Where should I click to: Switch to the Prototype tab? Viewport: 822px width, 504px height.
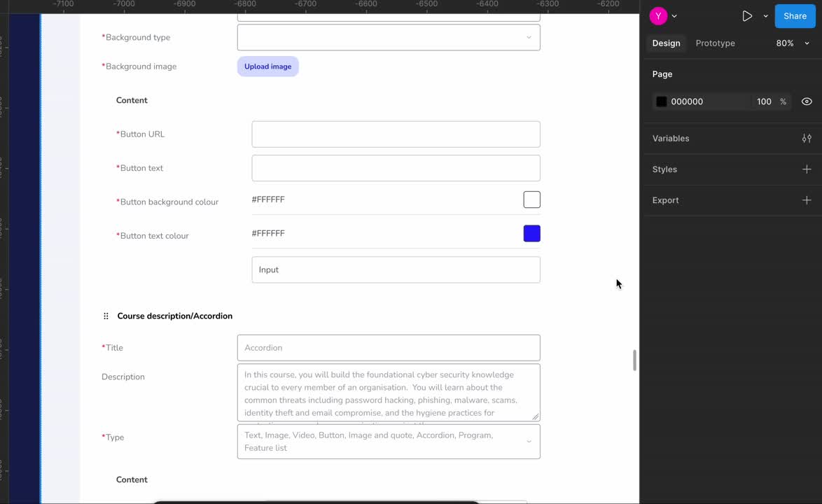(715, 43)
